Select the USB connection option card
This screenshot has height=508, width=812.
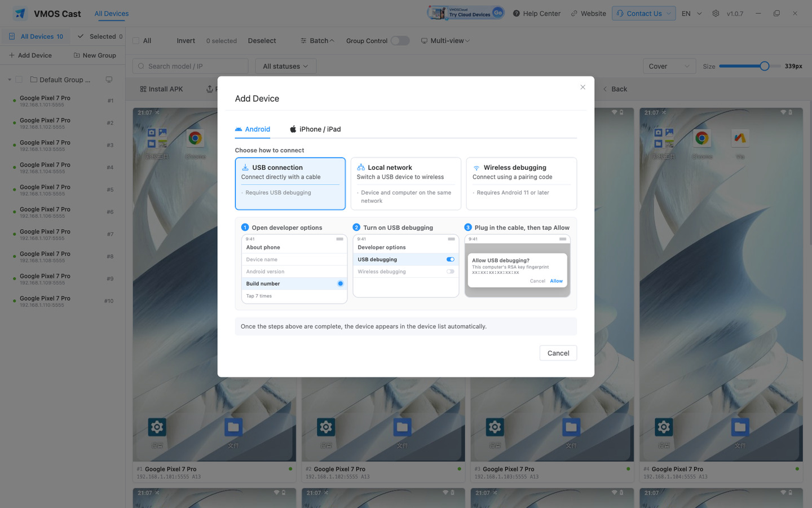click(x=290, y=184)
